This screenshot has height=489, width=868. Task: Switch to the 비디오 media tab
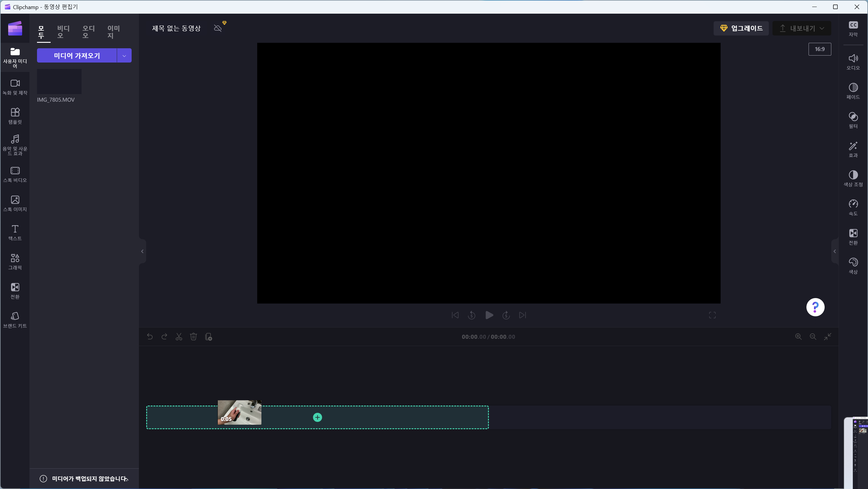pyautogui.click(x=63, y=32)
